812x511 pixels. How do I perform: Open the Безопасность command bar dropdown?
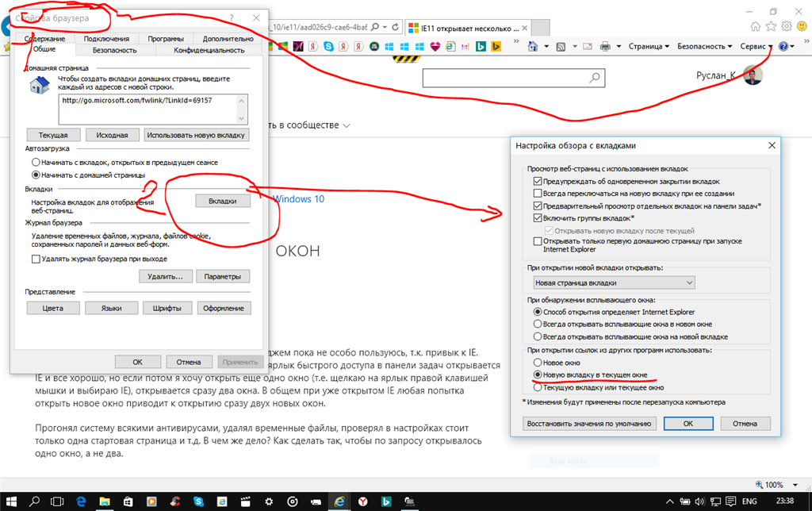tap(704, 46)
